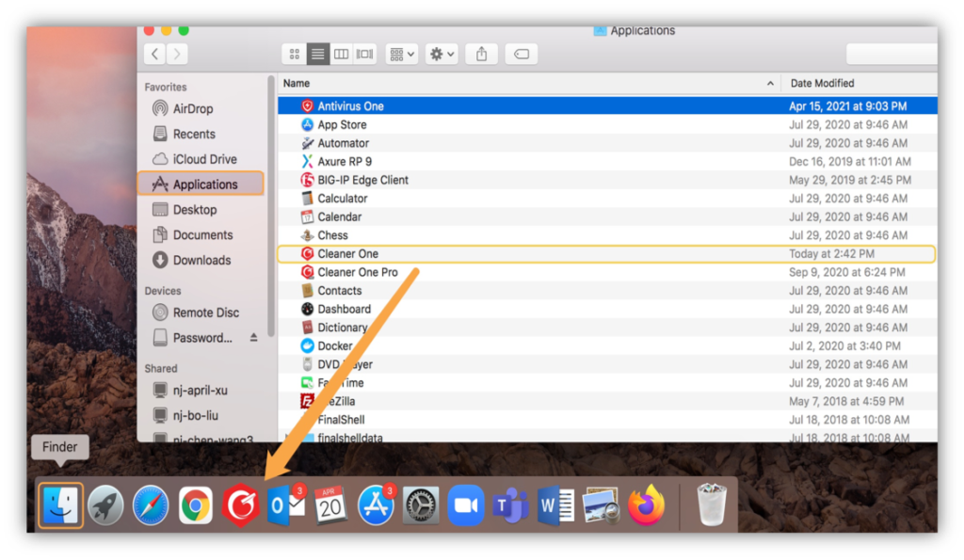Screen dimensions: 964x560
Task: Eject the Password disk in sidebar
Action: pos(253,338)
